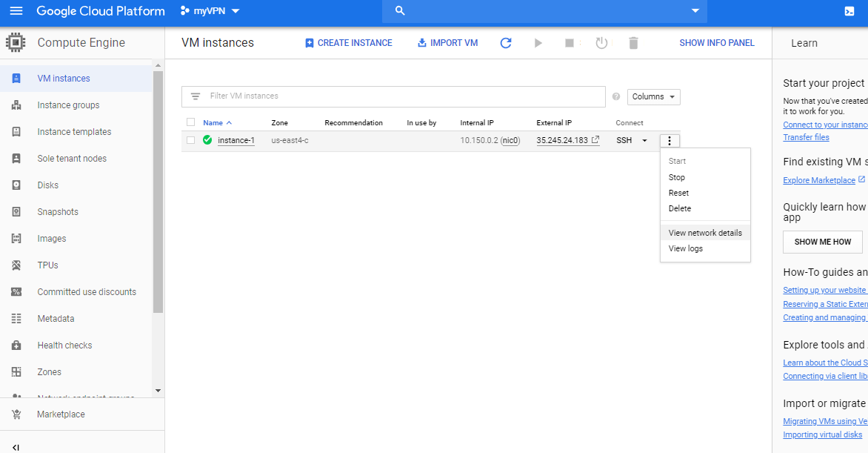
Task: Click Connect to your instance link
Action: coord(825,125)
